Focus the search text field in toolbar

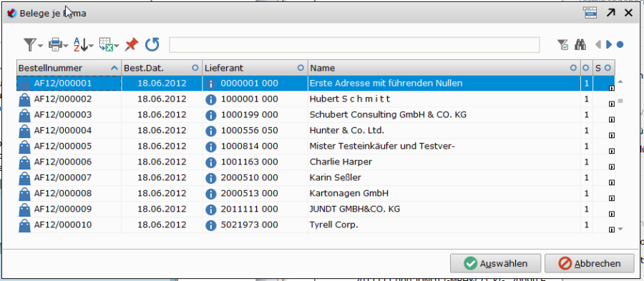[x=354, y=45]
